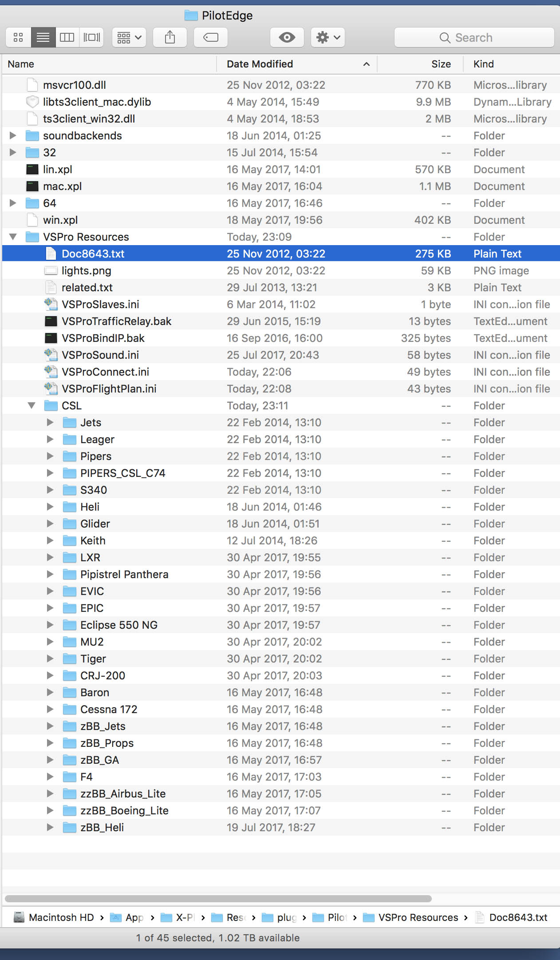Screen dimensions: 560x960
Task: Select the PIPERS_CSL_C74 folder row
Action: coord(281,473)
